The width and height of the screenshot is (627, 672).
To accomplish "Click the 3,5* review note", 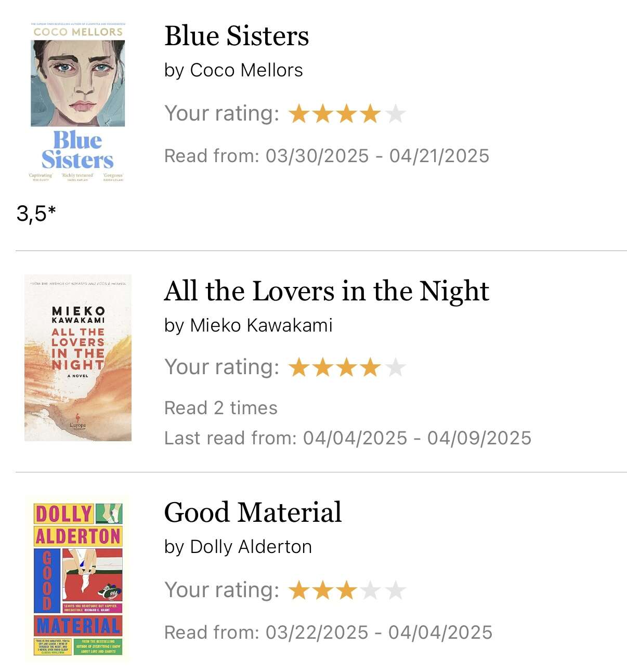I will [36, 214].
